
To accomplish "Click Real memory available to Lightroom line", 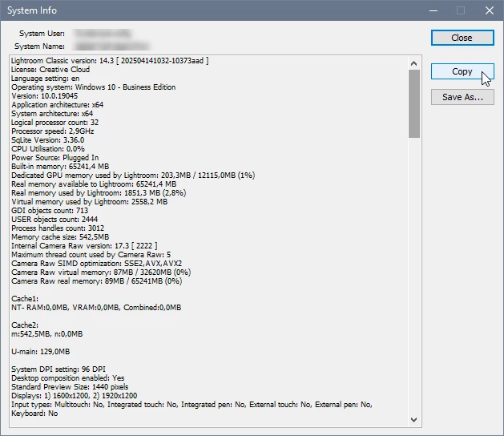I will point(94,184).
